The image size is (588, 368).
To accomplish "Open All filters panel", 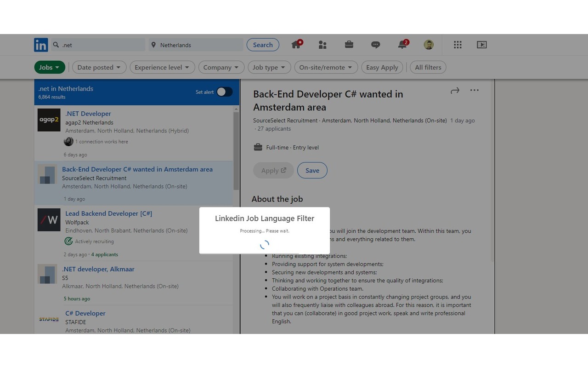I will 428,67.
